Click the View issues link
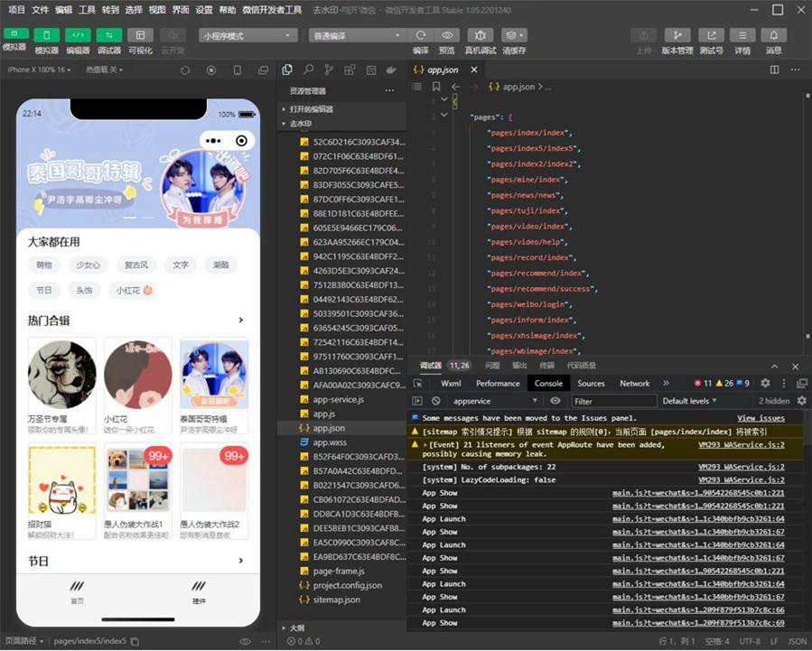Screen dimensions: 812x651 [760, 418]
